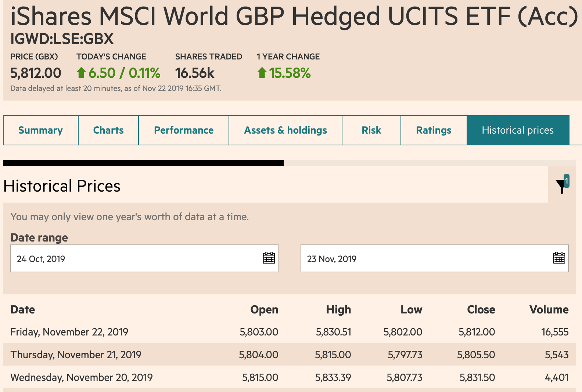Open calendar picker for start date
This screenshot has height=392, width=582.
(x=269, y=258)
